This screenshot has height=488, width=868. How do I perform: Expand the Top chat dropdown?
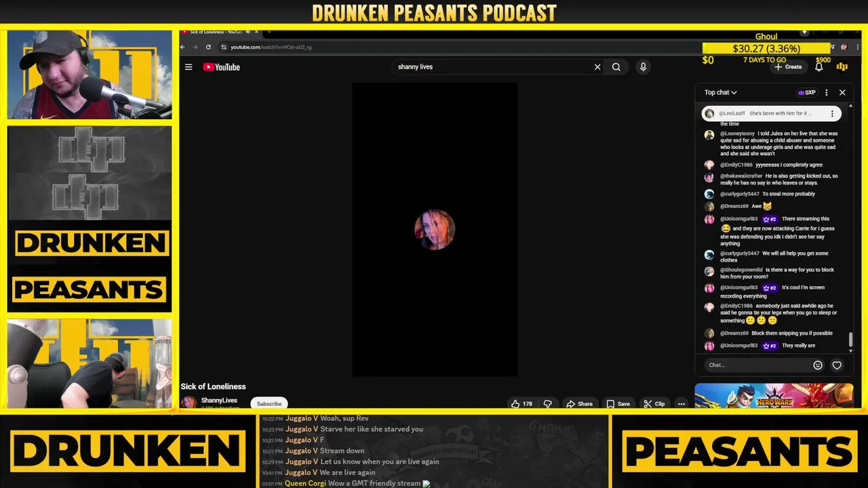click(x=720, y=92)
